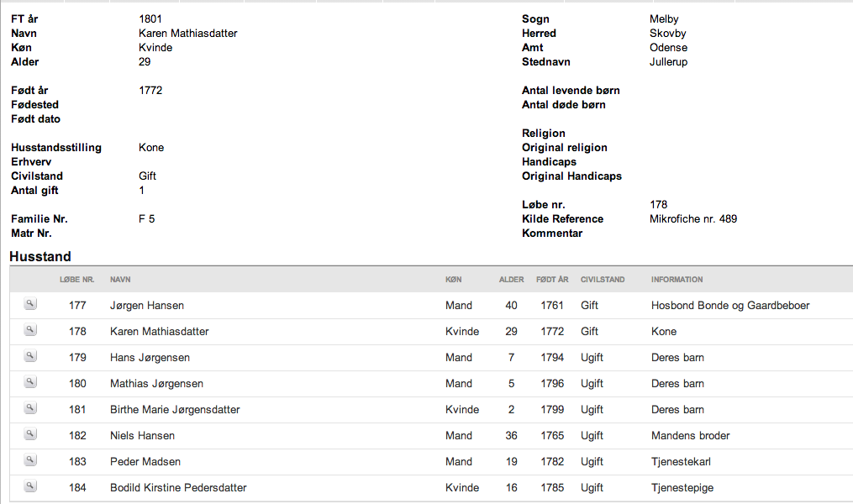
Task: Open details icon for Karen Mathiasdatter row
Action: coord(30,330)
